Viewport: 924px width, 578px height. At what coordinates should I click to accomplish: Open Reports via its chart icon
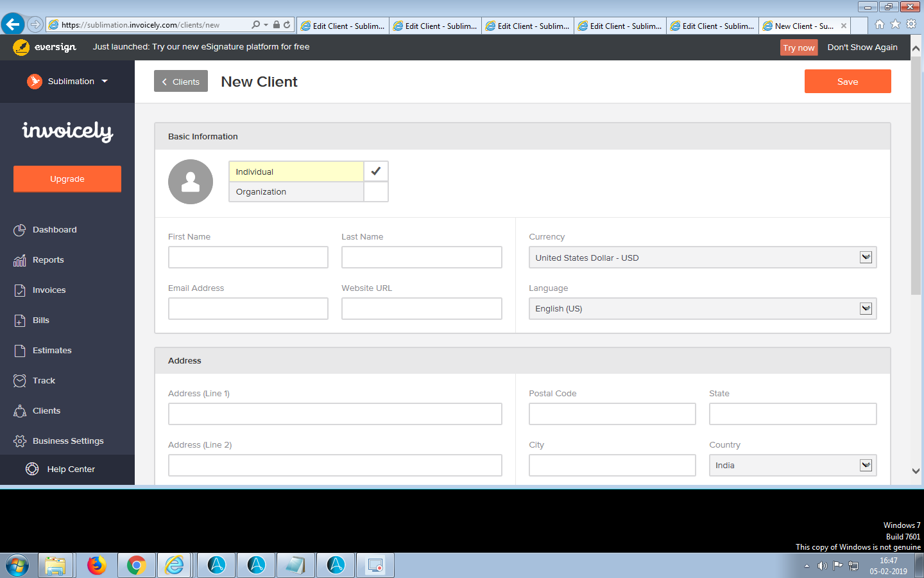(x=20, y=260)
